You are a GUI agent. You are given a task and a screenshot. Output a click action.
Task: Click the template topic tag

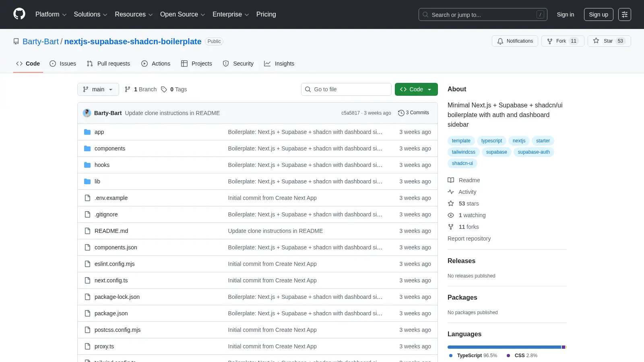(x=461, y=141)
